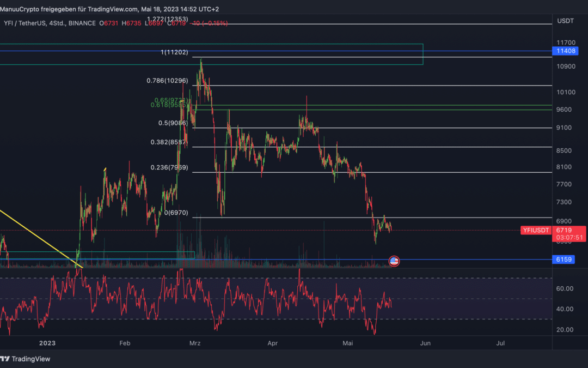588x368 pixels.
Task: Click price scale value 10100
Action: [x=566, y=92]
